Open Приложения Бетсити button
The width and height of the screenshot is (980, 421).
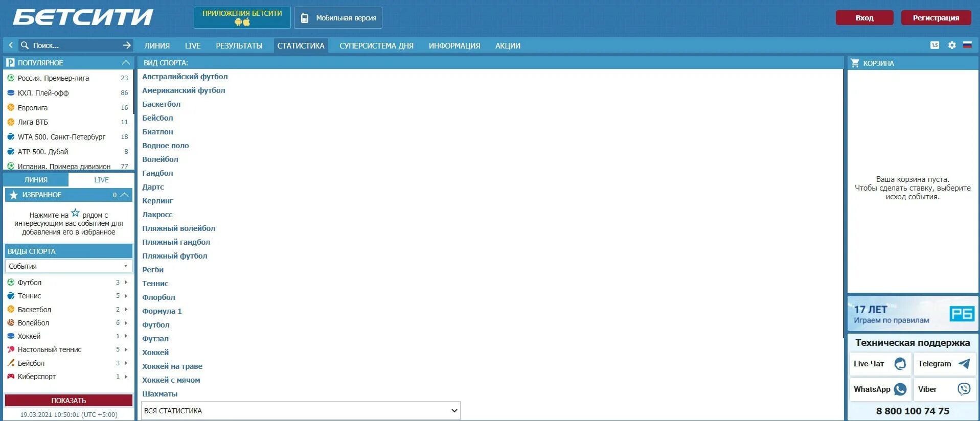pos(242,17)
